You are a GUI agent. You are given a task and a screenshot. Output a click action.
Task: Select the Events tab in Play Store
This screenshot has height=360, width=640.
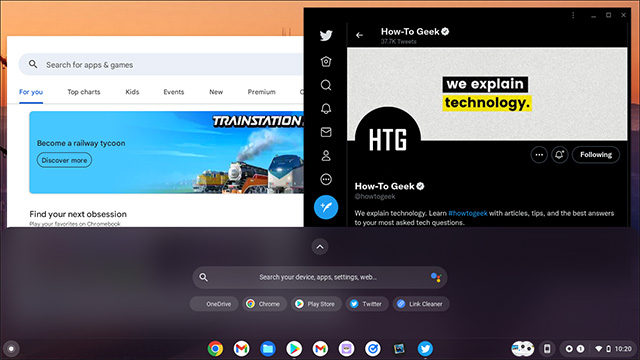pos(174,92)
